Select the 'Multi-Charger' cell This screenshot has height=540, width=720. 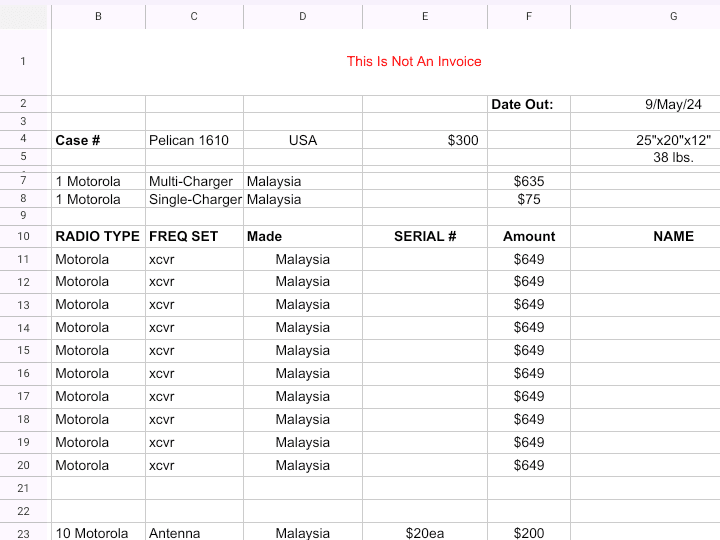194,181
